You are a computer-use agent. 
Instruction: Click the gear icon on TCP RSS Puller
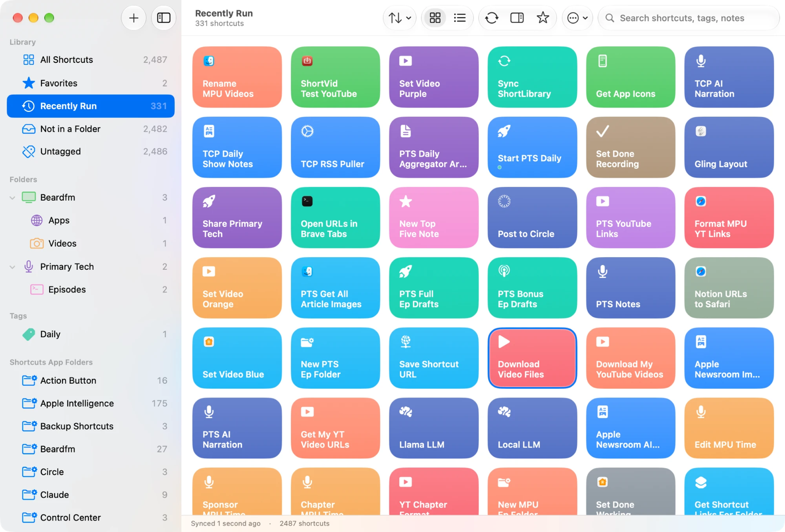pyautogui.click(x=307, y=131)
